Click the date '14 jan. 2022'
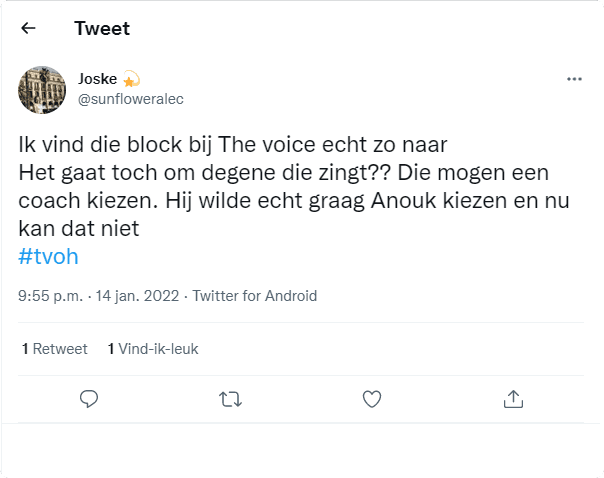 pyautogui.click(x=138, y=296)
